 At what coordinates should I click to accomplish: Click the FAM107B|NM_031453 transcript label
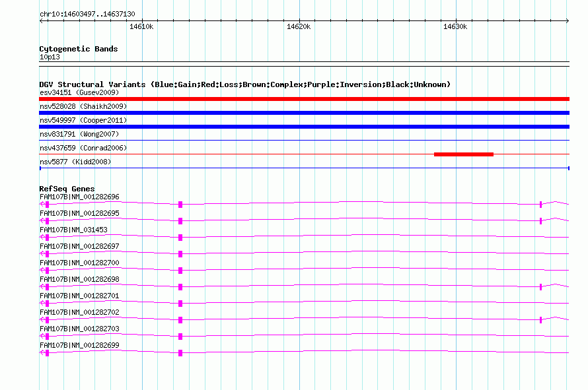pyautogui.click(x=73, y=230)
